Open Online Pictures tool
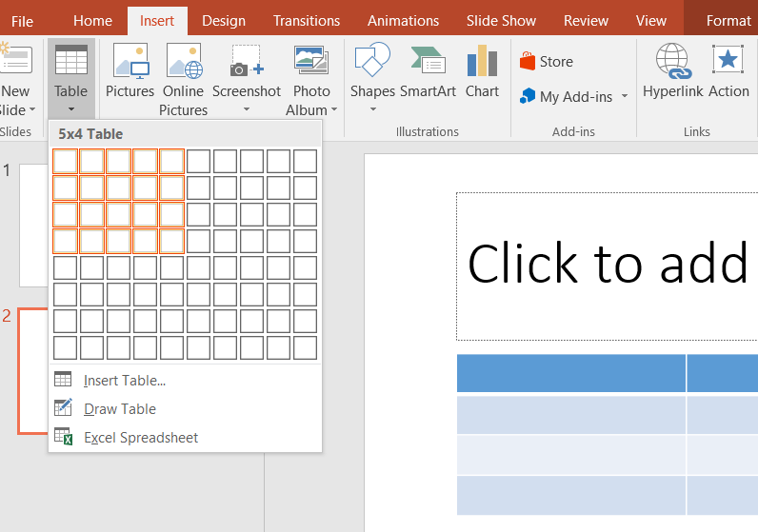The width and height of the screenshot is (758, 532). pyautogui.click(x=183, y=62)
